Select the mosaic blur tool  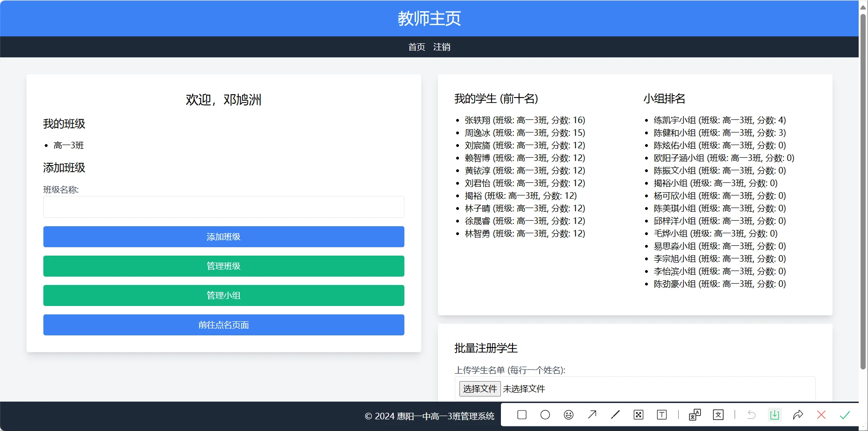(x=639, y=415)
